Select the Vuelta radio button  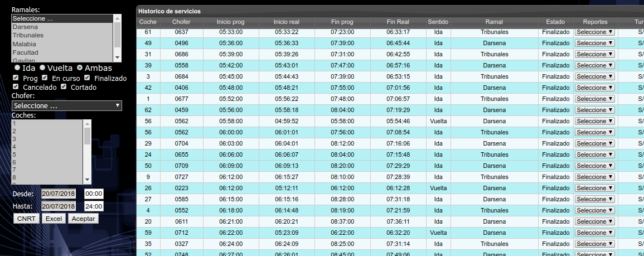click(42, 68)
